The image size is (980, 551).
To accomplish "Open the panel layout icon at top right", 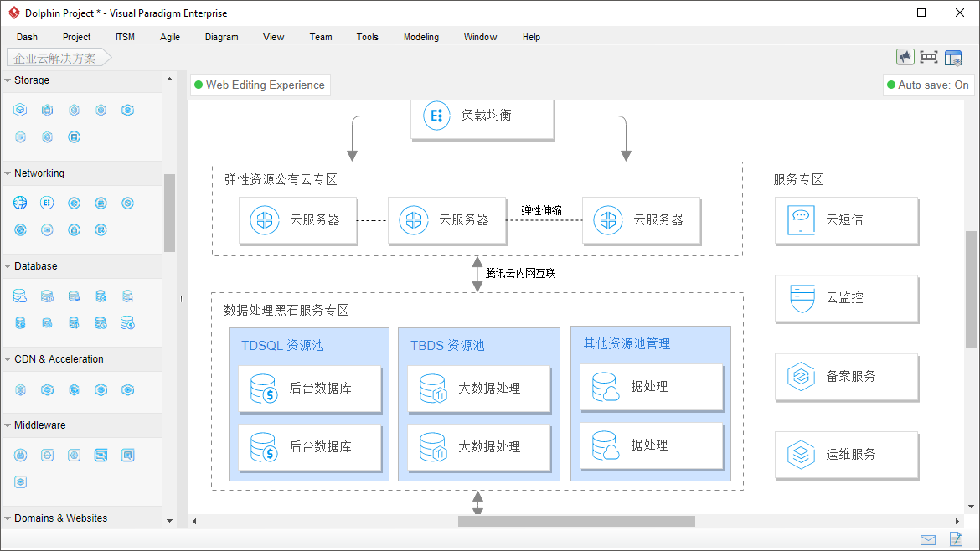I will [x=953, y=58].
